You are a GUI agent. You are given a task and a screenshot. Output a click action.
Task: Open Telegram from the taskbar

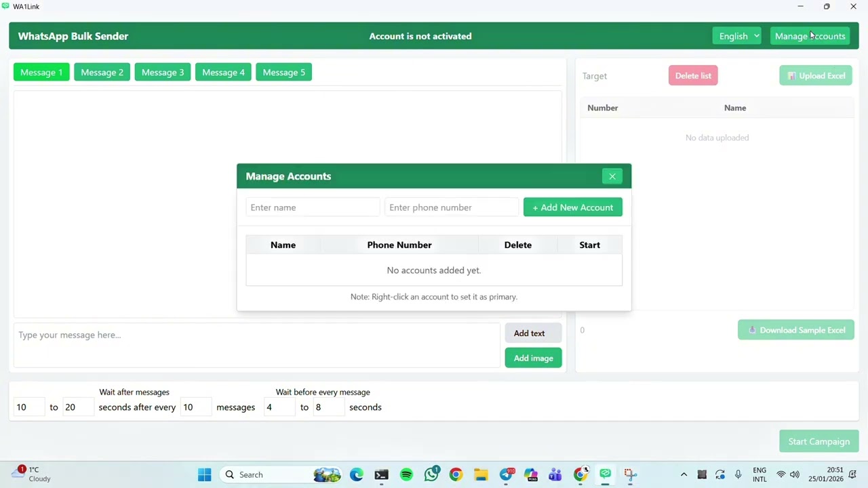[506, 474]
